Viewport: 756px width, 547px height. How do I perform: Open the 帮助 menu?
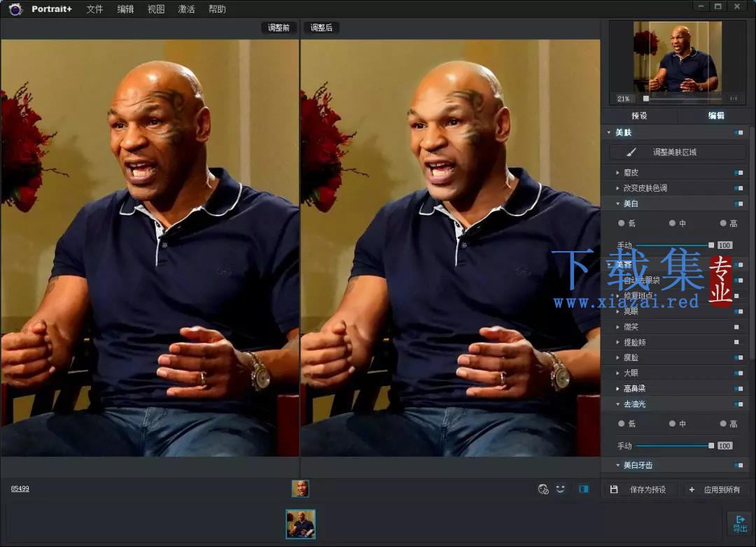point(217,9)
